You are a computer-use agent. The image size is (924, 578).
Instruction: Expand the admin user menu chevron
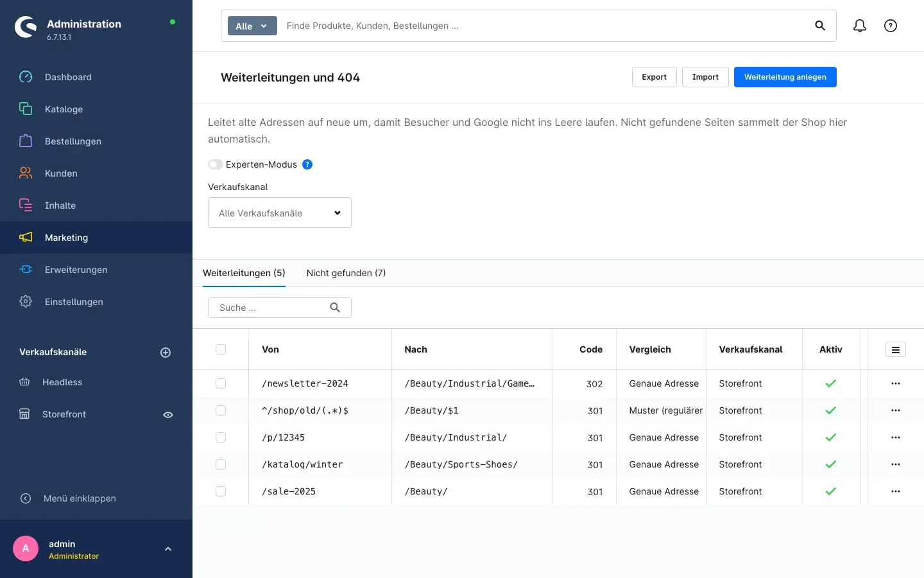pos(168,549)
